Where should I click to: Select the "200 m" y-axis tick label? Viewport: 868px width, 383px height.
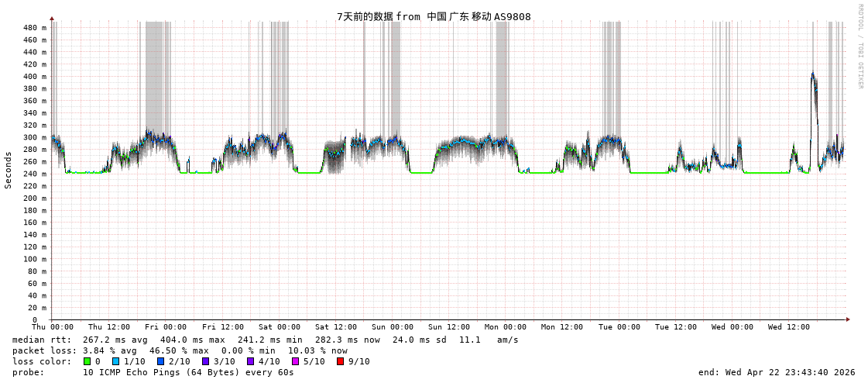coord(34,198)
